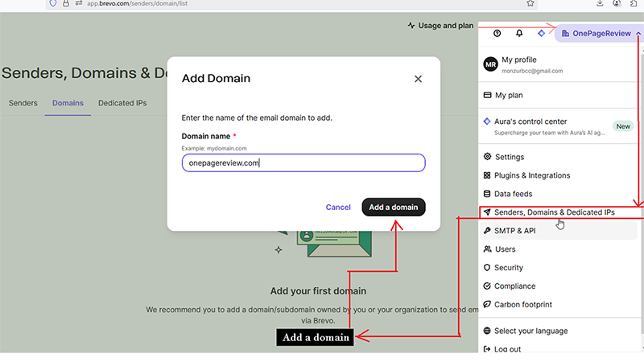Image resolution: width=644 pixels, height=362 pixels.
Task: Click the help question mark icon
Action: tap(497, 33)
